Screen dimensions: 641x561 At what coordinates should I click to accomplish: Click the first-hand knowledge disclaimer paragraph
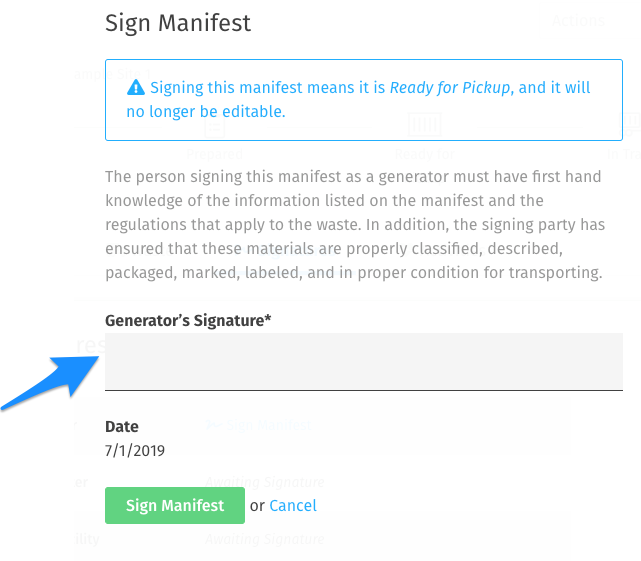pos(355,224)
